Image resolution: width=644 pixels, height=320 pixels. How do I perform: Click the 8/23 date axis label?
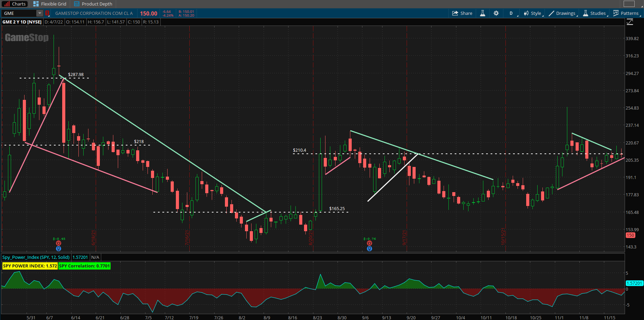click(x=318, y=318)
